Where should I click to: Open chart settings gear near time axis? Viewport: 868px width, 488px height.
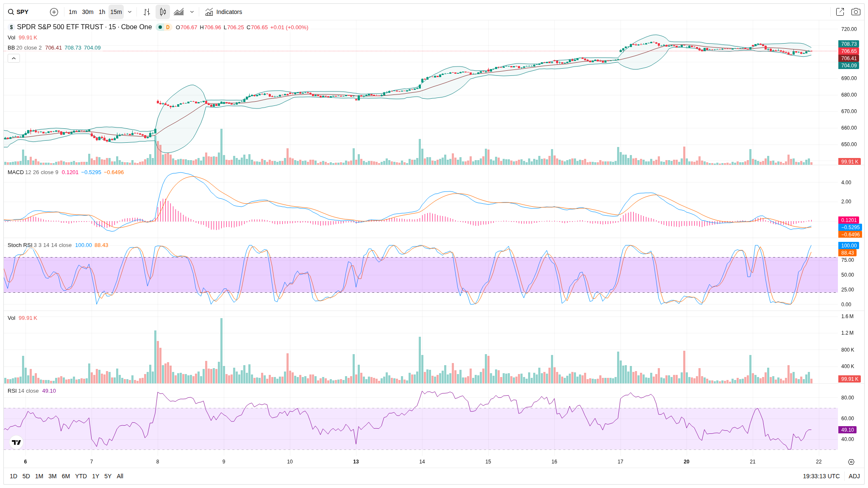[851, 462]
